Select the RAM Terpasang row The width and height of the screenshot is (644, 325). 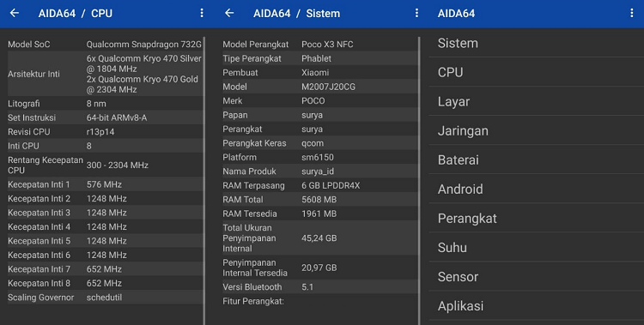[320, 185]
